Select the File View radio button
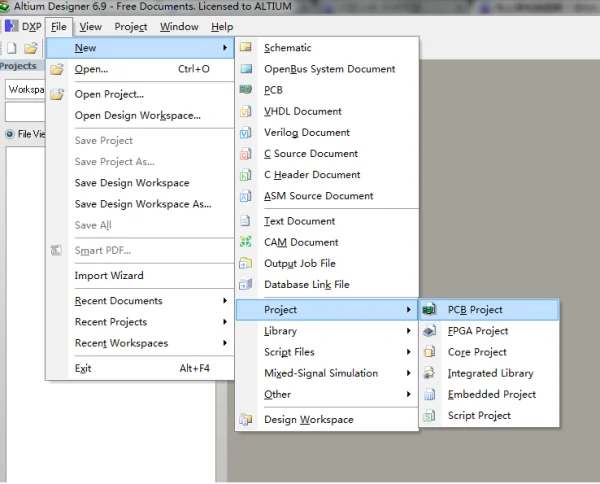Viewport: 600px width, 484px height. pyautogui.click(x=10, y=134)
